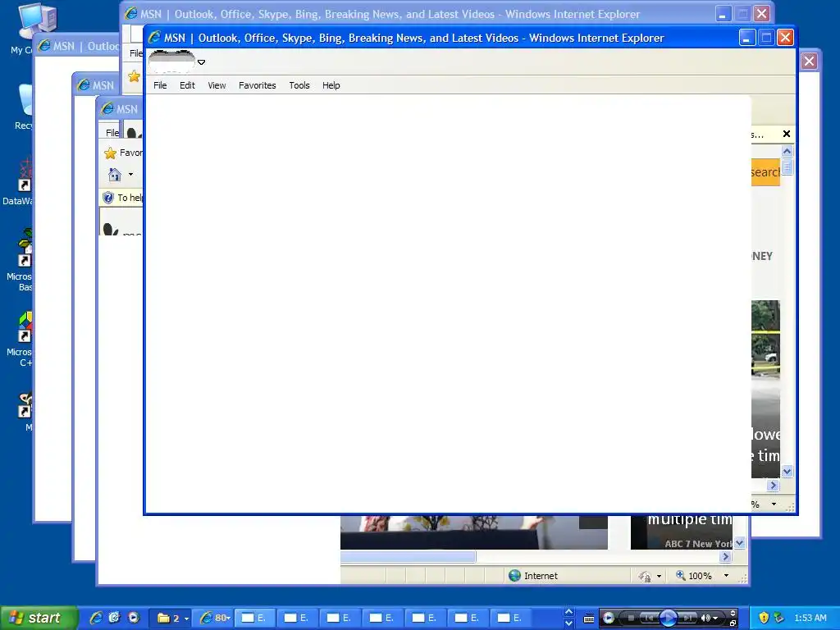The height and width of the screenshot is (630, 840).
Task: Click the Home icon in the back IE window
Action: point(115,175)
